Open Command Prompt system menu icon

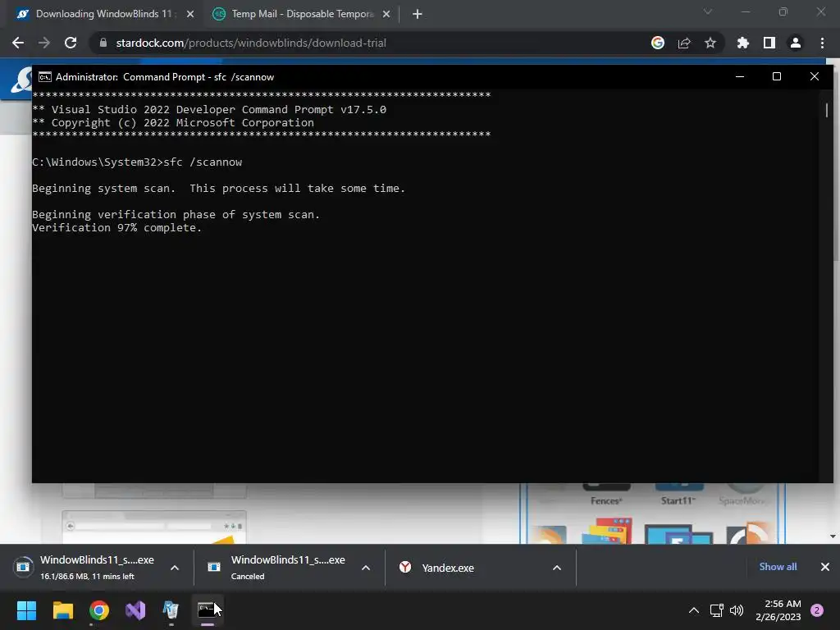[x=45, y=77]
